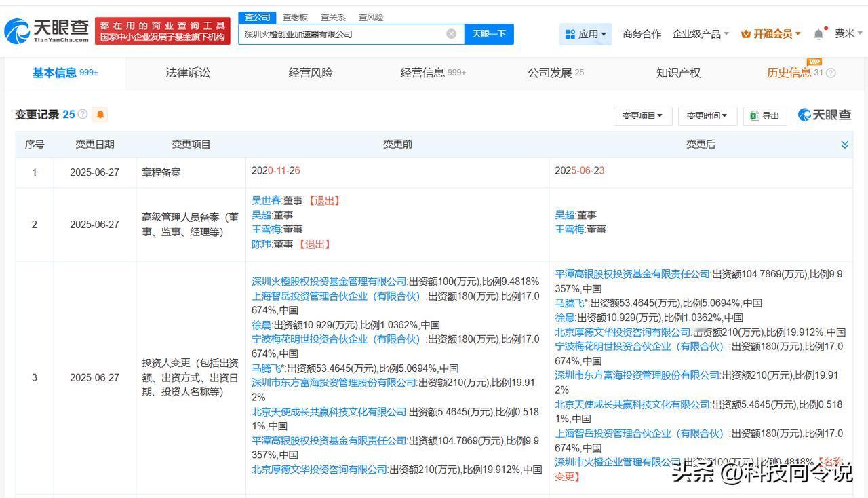Screen dimensions: 868x498
Task: Clear the search box with the X icon
Action: coord(451,34)
